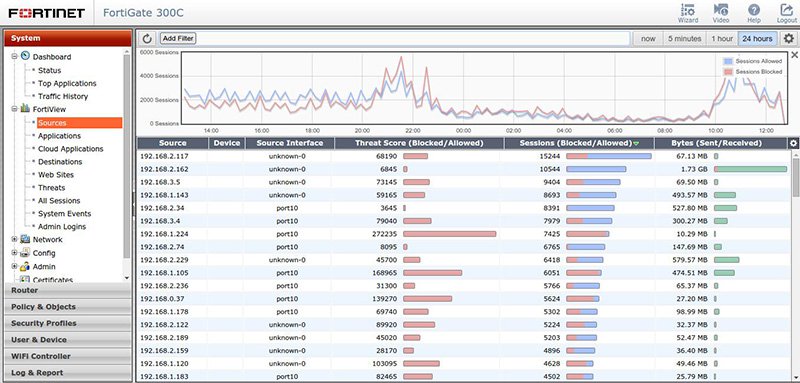Expand the Config tree node

pyautogui.click(x=14, y=252)
